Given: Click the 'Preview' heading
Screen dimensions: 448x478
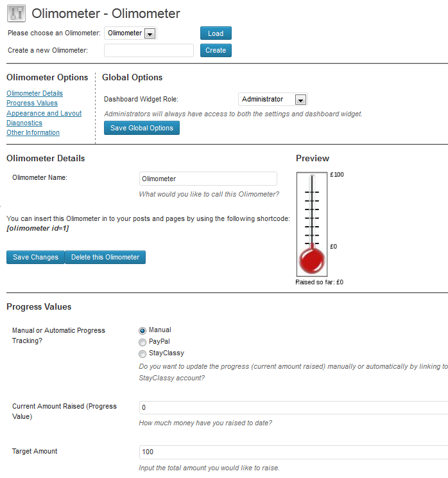Looking at the screenshot, I should 313,159.
